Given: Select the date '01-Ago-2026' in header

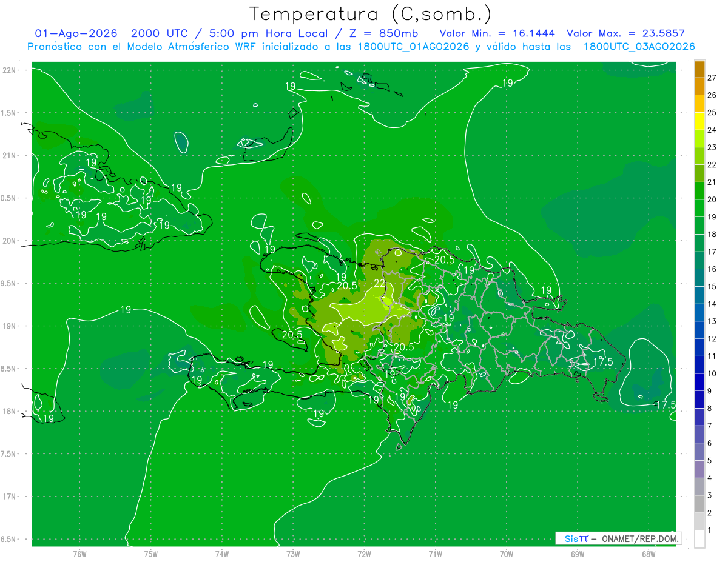Looking at the screenshot, I should click(x=76, y=33).
